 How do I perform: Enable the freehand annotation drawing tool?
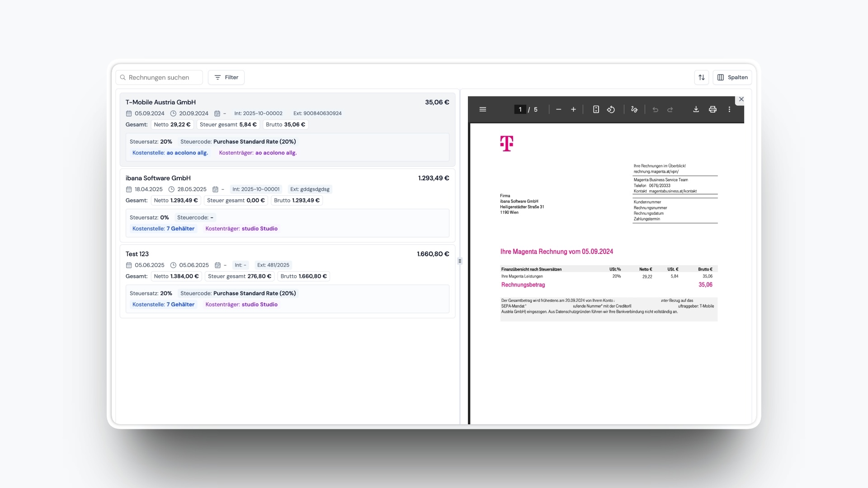pyautogui.click(x=634, y=109)
